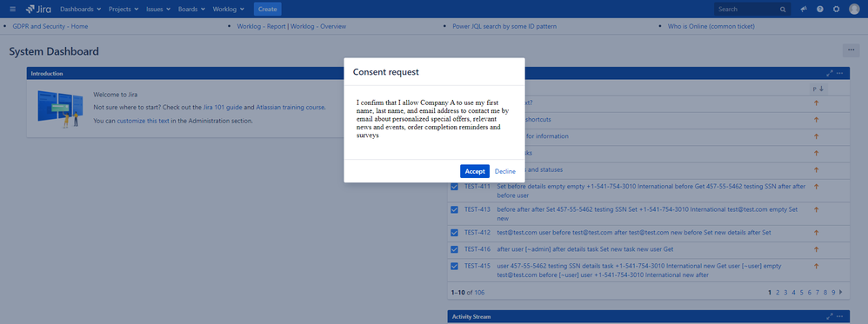Screen dimensions: 868x324
Task: Open issue key TEST-413
Action: click(477, 209)
